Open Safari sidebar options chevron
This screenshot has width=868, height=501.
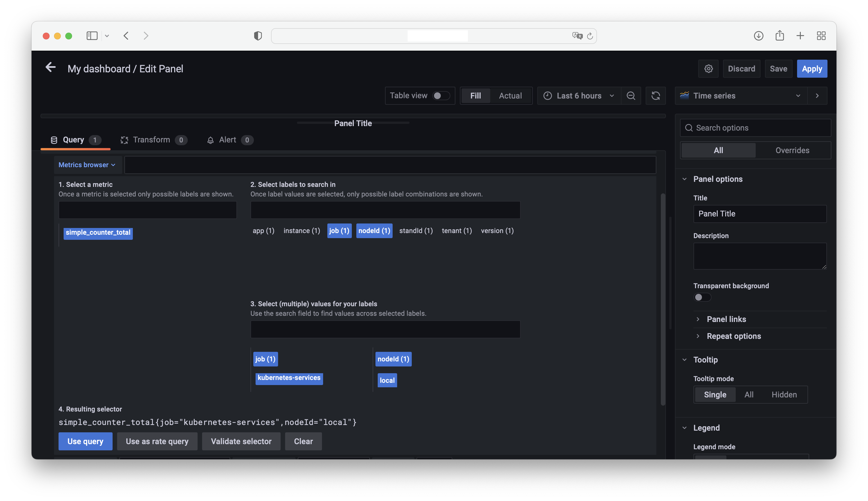click(107, 36)
